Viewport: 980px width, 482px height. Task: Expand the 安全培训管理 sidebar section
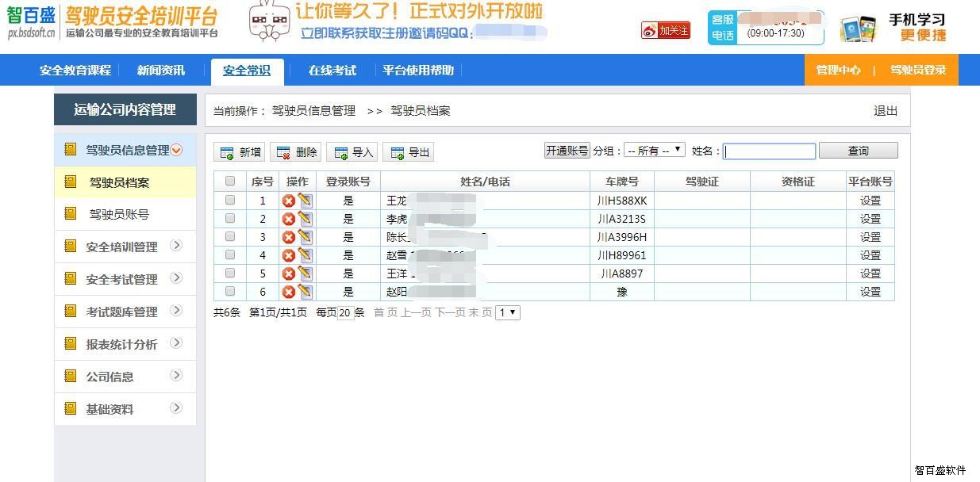tap(125, 247)
